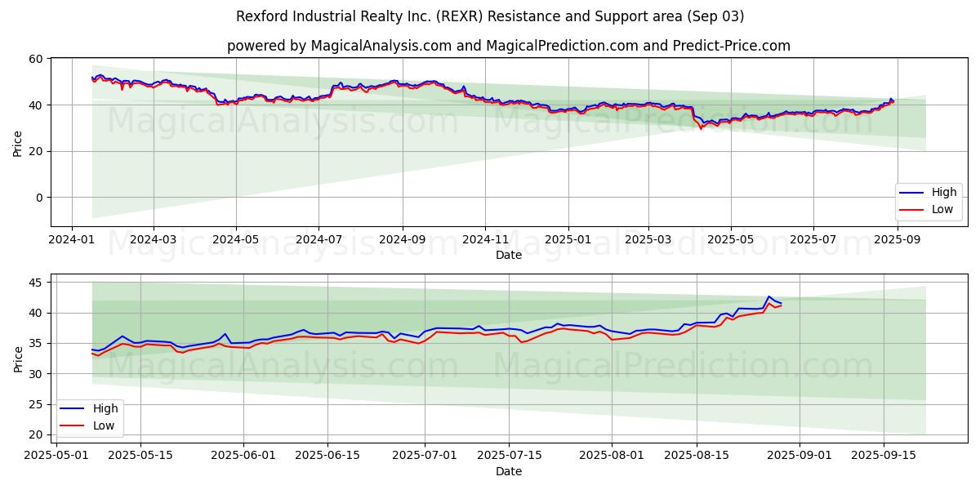Click the '2025-08-01' bottom chart label

click(612, 456)
